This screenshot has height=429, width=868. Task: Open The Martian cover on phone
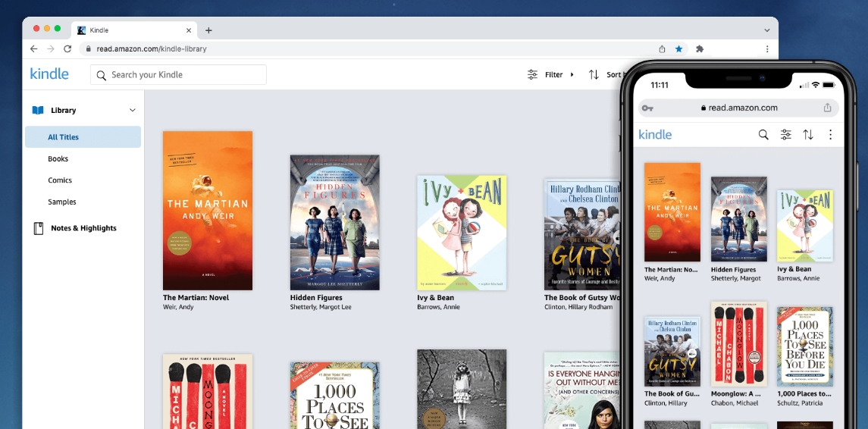(672, 212)
